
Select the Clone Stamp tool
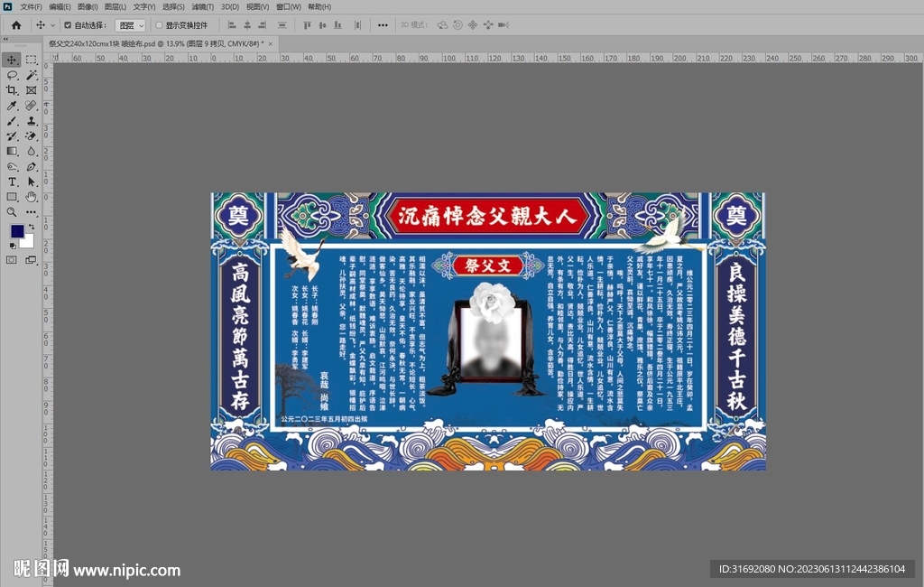pos(31,119)
